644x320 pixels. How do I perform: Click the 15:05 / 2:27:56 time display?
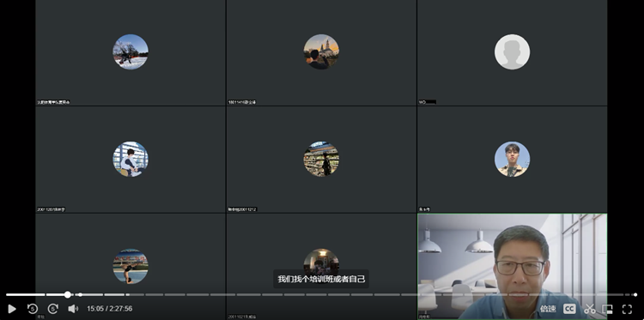click(110, 309)
